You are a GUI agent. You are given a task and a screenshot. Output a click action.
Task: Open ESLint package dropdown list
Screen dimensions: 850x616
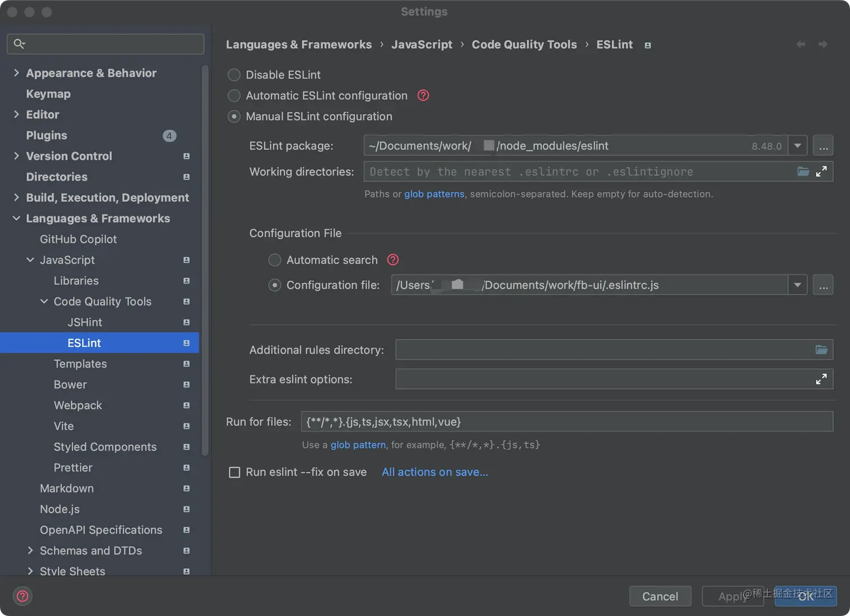[x=798, y=146]
